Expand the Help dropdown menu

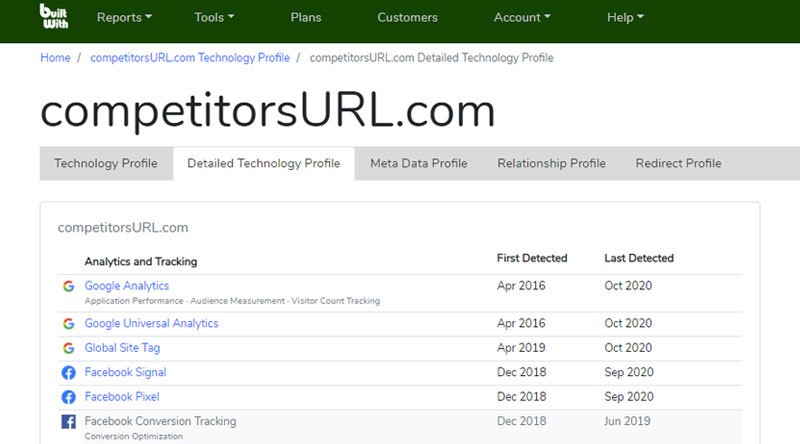[x=625, y=17]
